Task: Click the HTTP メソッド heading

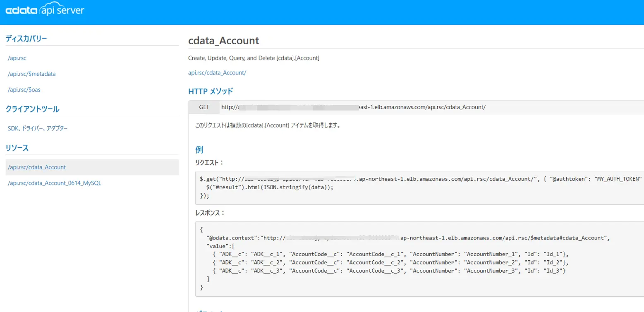Action: point(211,91)
